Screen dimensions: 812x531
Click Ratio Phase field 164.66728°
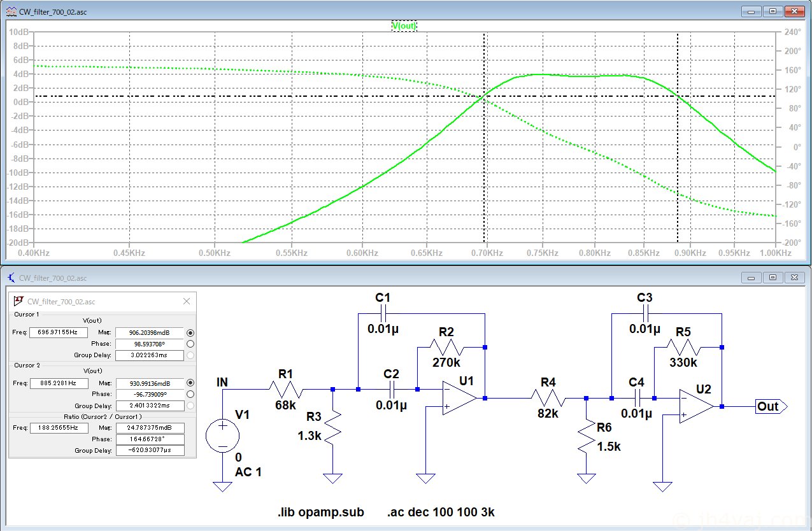point(150,439)
